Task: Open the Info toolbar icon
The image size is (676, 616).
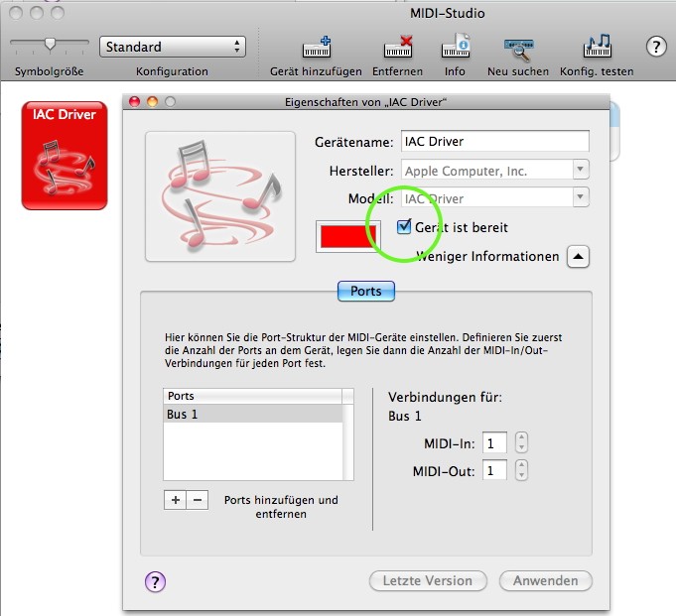Action: 456,47
